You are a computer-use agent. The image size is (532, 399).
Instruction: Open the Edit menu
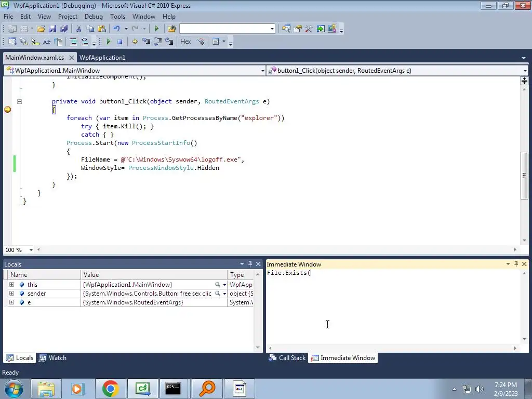coord(25,16)
